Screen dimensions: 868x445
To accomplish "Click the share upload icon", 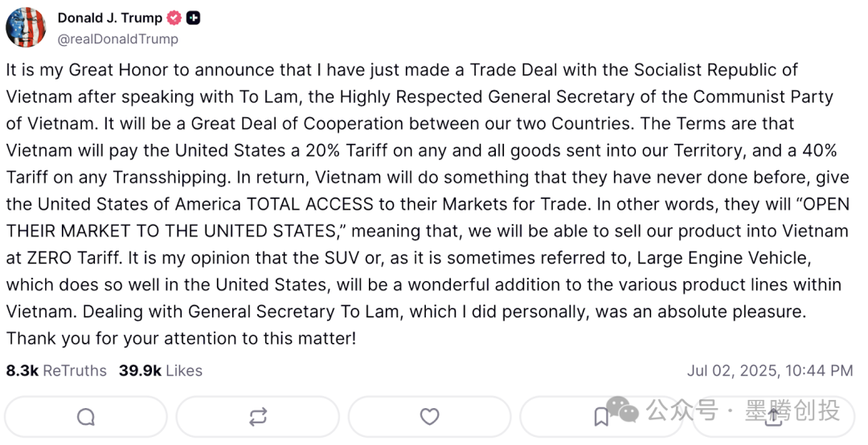I will (x=773, y=415).
